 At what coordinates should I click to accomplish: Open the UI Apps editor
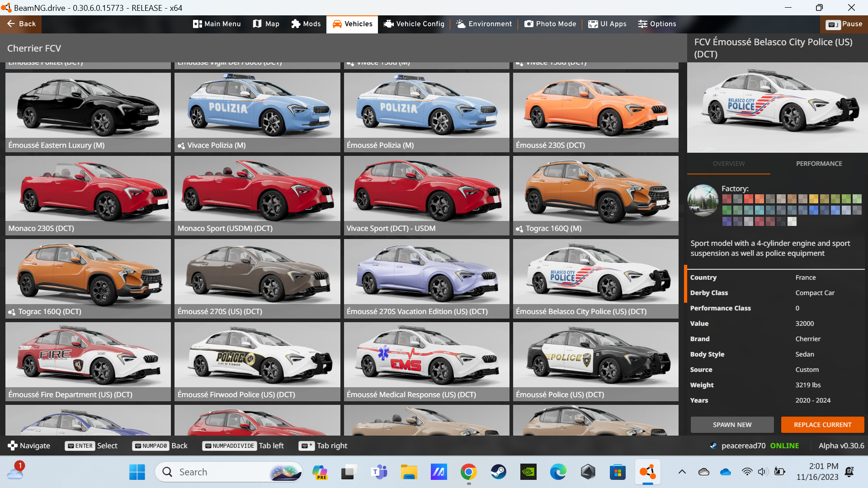(607, 24)
